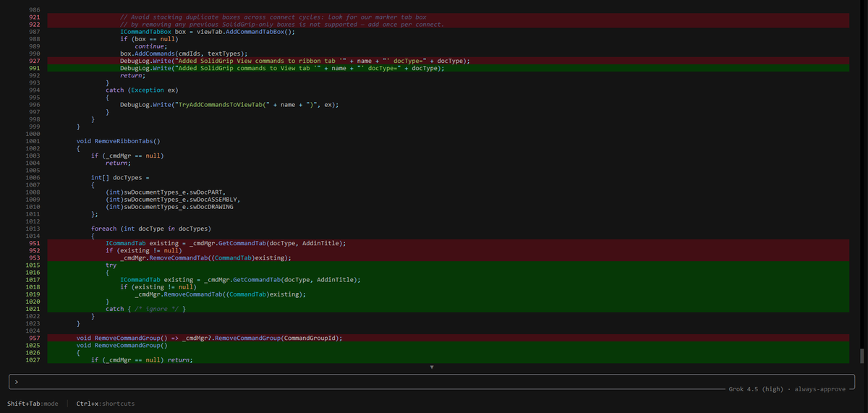The height and width of the screenshot is (413, 868).
Task: Click the added line 'catch { /* ignore */ }'
Action: pyautogui.click(x=147, y=309)
